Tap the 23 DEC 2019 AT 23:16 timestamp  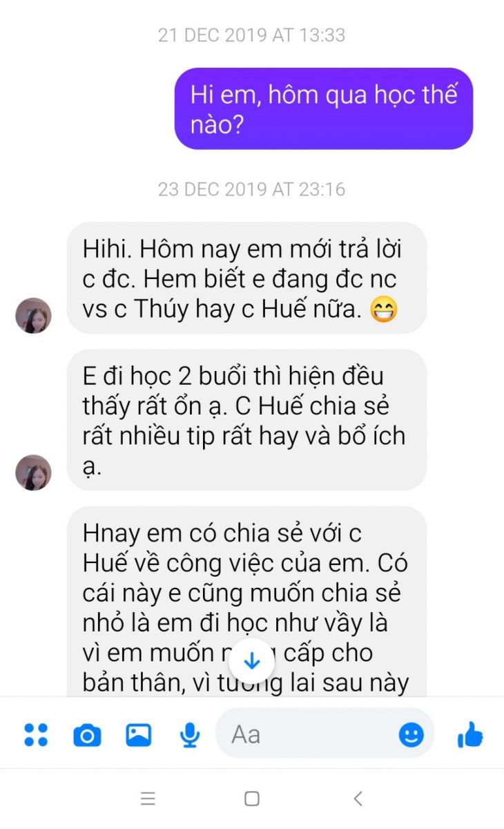tap(252, 189)
